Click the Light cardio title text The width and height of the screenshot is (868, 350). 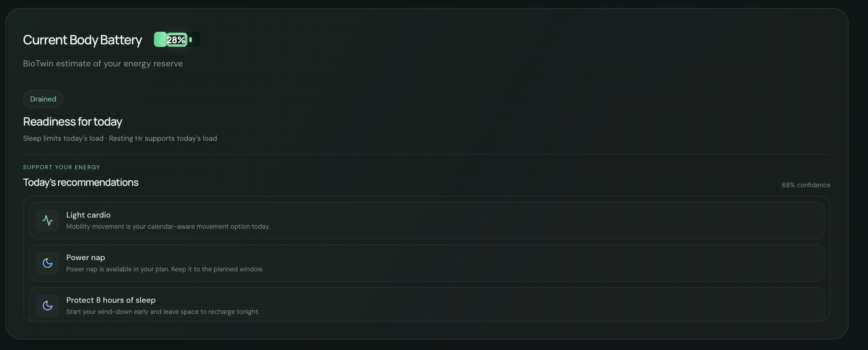(88, 215)
